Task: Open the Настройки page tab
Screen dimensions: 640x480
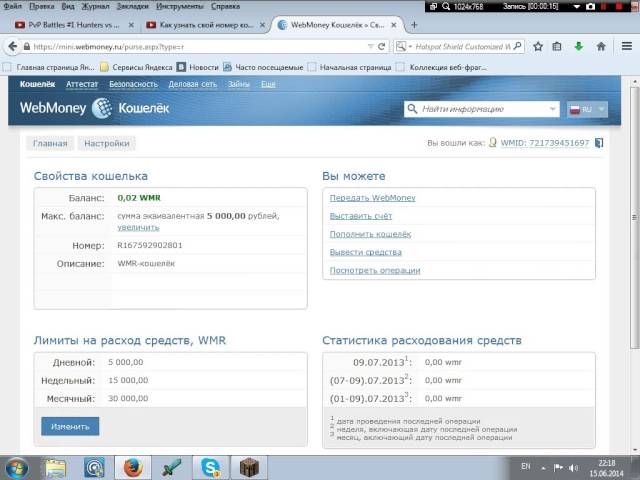Action: [x=107, y=143]
